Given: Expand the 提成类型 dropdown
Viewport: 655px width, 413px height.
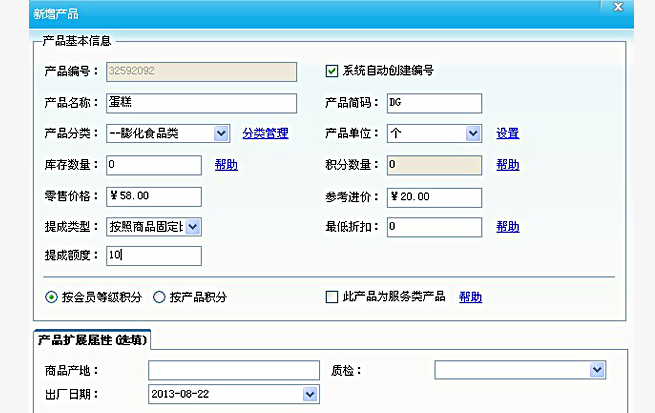Looking at the screenshot, I should [192, 227].
